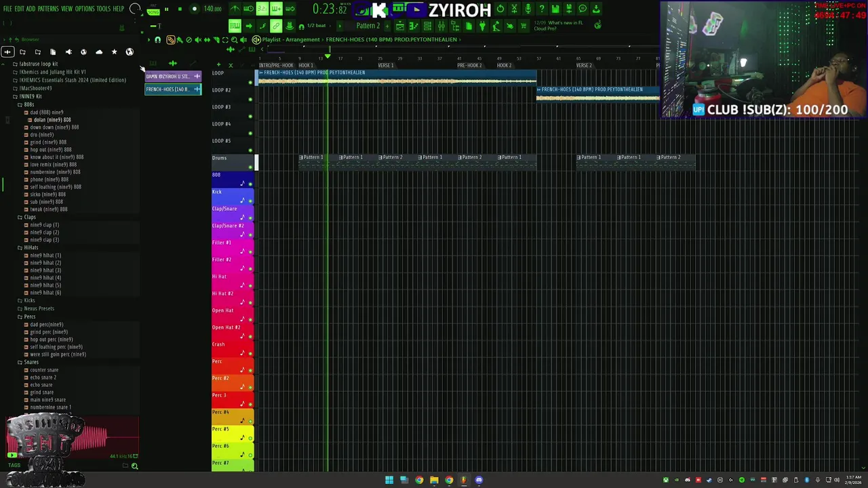This screenshot has width=868, height=488.
Task: Open the chat bubble icon
Action: (x=583, y=9)
